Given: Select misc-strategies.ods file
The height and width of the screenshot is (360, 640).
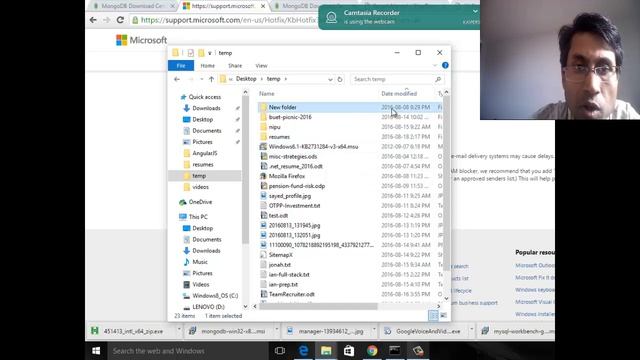Looking at the screenshot, I should coord(293,157).
